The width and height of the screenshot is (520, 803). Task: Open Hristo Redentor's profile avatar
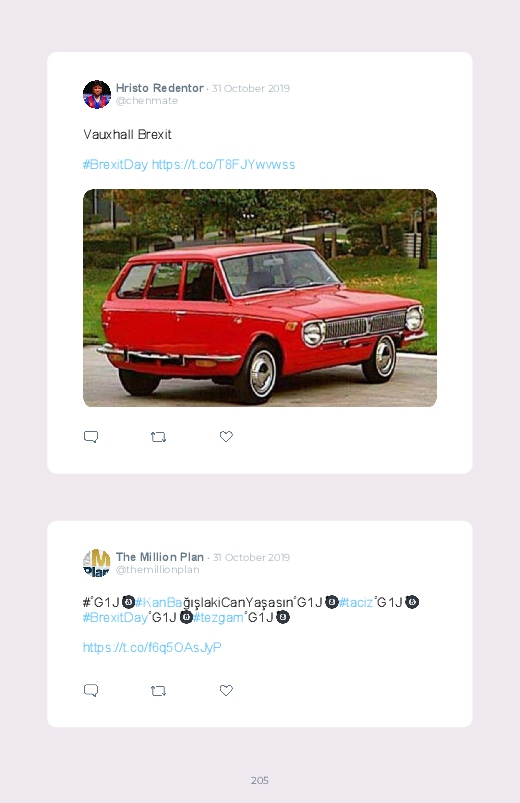(x=97, y=94)
